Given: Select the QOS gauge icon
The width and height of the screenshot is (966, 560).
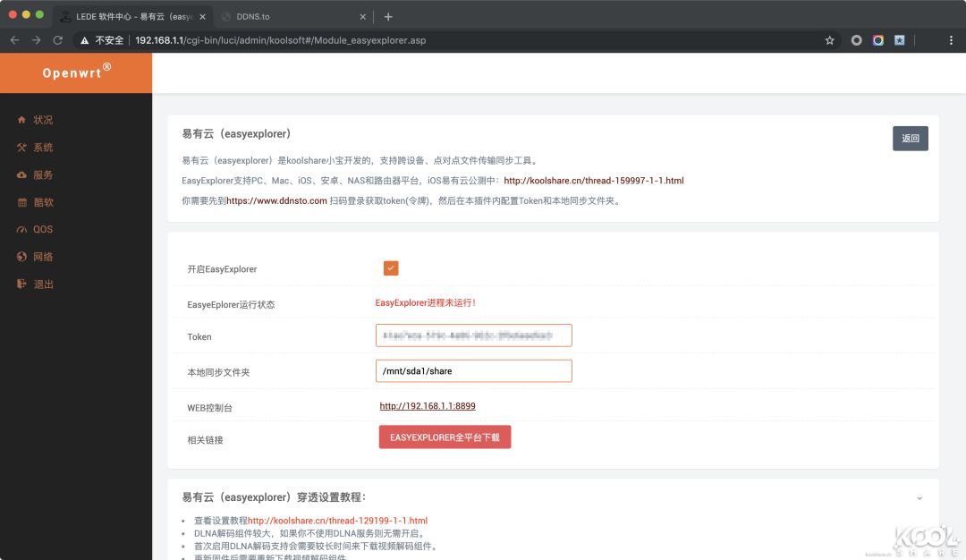Looking at the screenshot, I should [21, 229].
